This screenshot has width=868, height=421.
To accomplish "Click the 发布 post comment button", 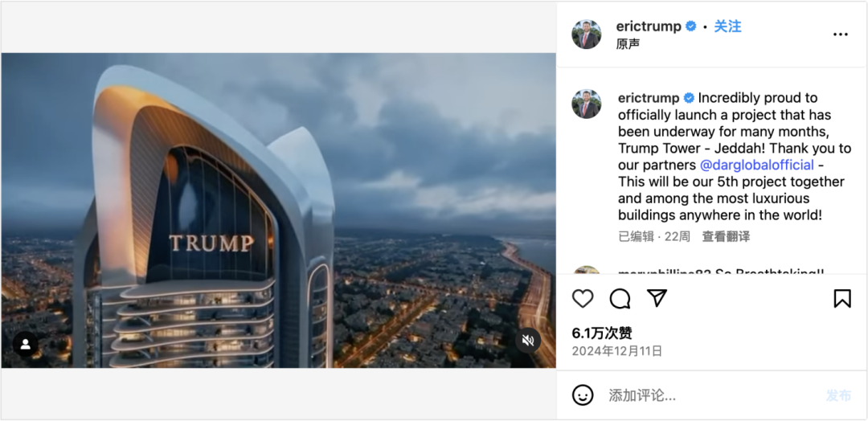I will tap(838, 395).
